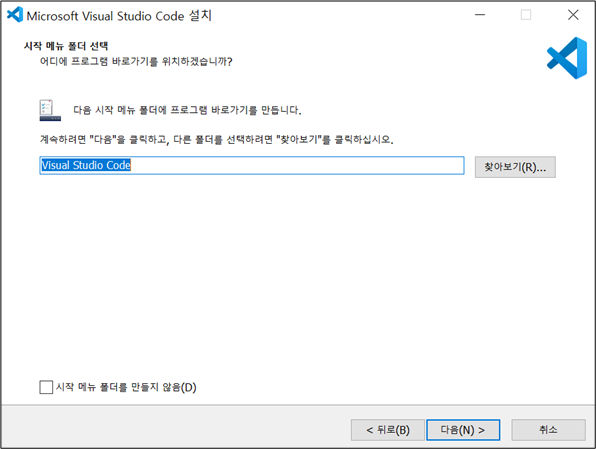Click the Microsoft Visual Studio Code 설치 title
This screenshot has width=596, height=449.
point(119,16)
